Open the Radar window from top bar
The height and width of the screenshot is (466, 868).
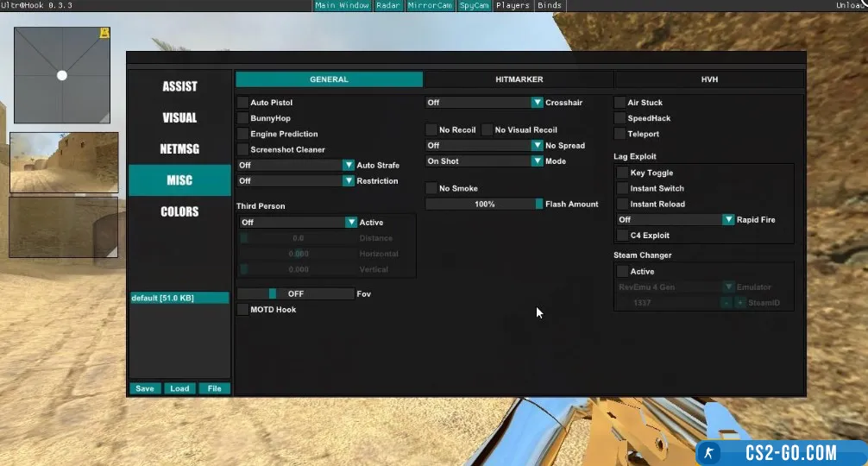(387, 5)
